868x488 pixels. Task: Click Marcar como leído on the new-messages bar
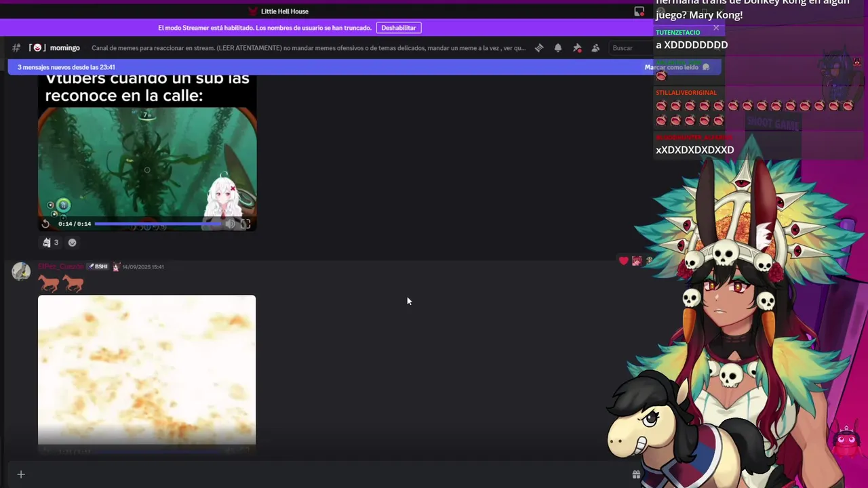click(676, 67)
